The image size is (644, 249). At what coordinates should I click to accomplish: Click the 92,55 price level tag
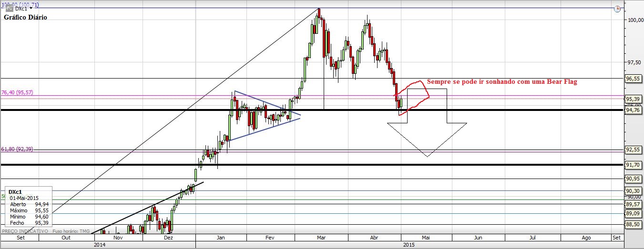[x=633, y=149]
